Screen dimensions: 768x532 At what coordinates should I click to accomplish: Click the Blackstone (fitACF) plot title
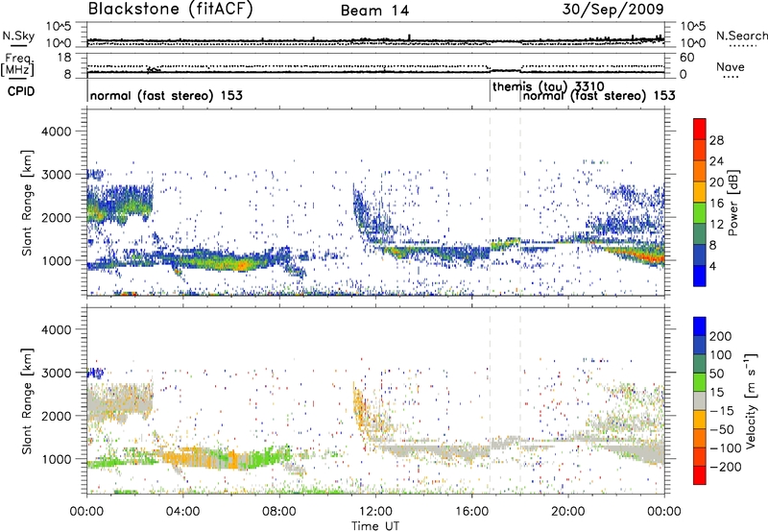[171, 10]
